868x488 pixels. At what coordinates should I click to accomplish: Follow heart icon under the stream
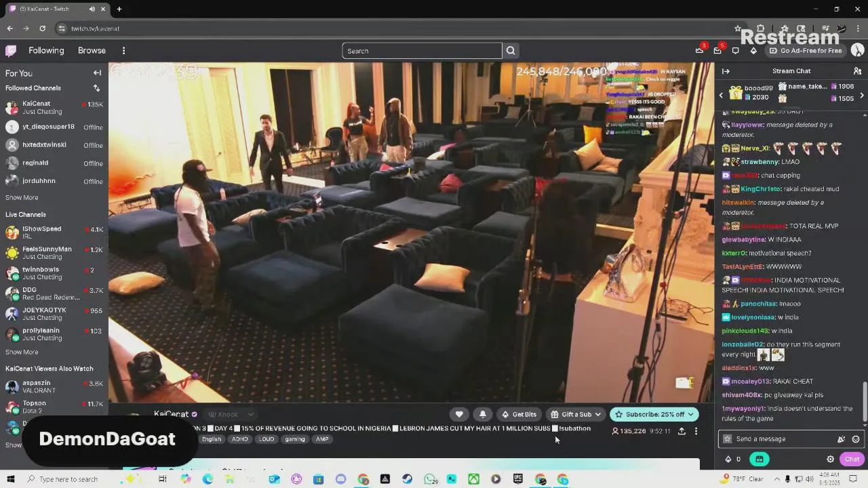459,414
